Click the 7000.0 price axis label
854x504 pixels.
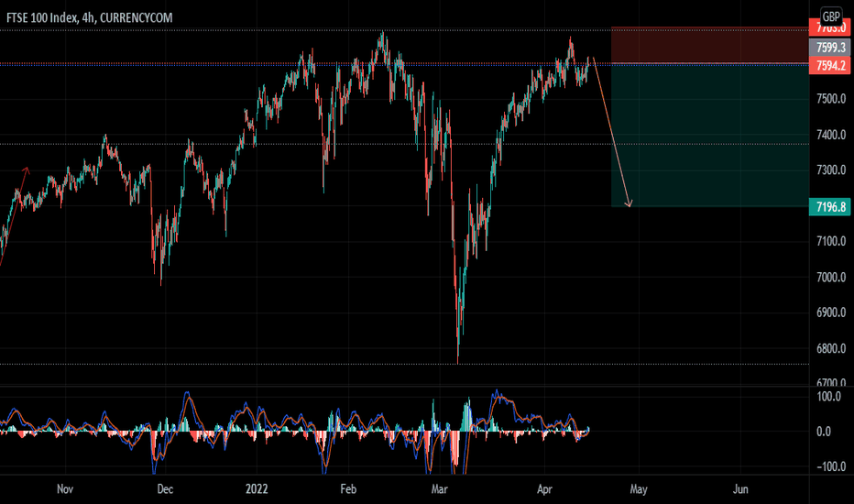pos(831,278)
